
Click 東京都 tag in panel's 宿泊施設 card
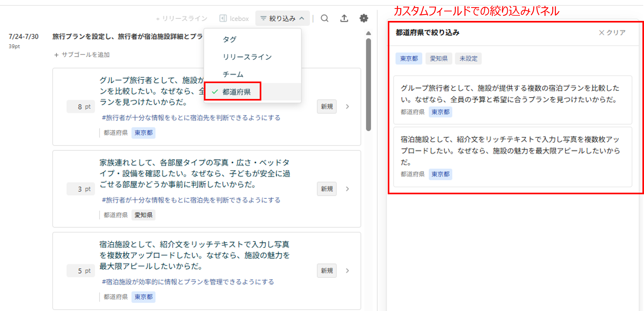pos(440,174)
